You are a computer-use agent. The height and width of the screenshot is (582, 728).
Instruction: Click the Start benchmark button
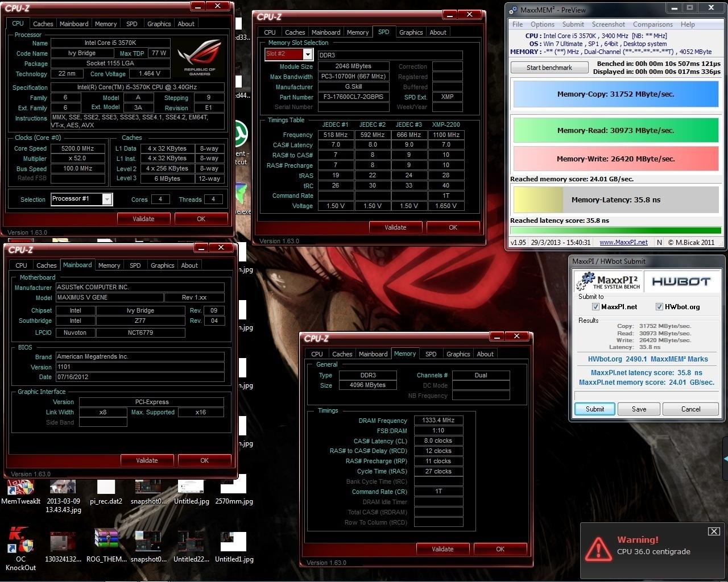[549, 68]
